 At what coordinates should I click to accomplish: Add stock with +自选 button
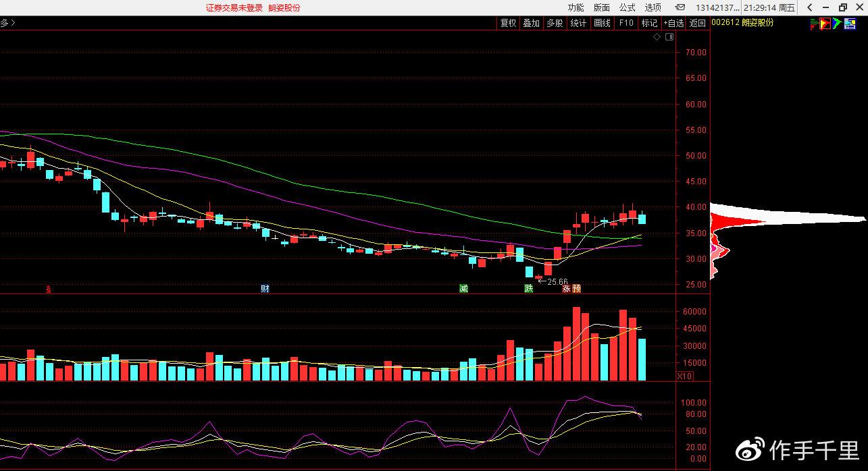(x=673, y=23)
